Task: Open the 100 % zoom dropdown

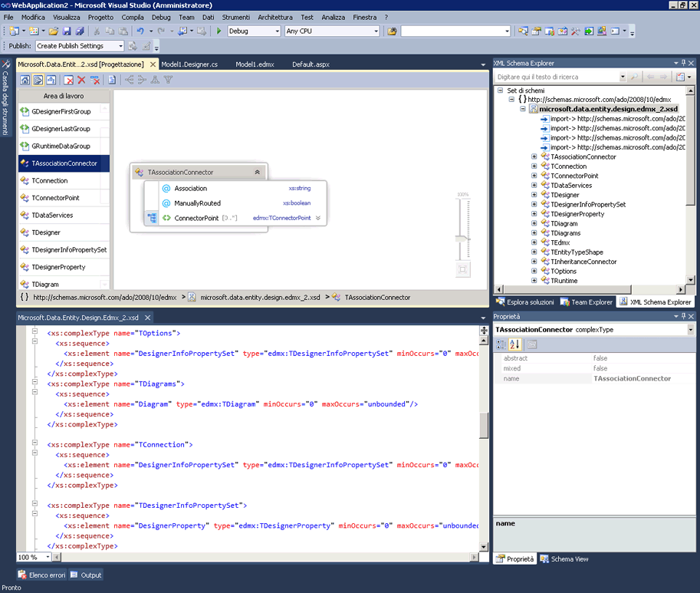Action: coord(48,557)
